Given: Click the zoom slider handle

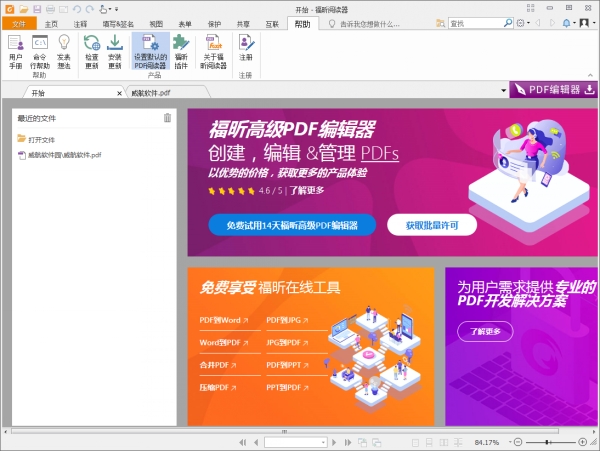Looking at the screenshot, I should tap(548, 442).
